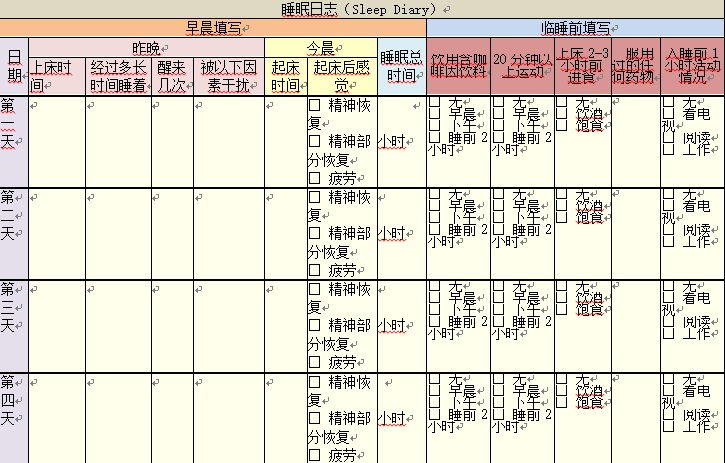The width and height of the screenshot is (725, 463).
Task: Click the 第二天 row label
Action: 14,234
